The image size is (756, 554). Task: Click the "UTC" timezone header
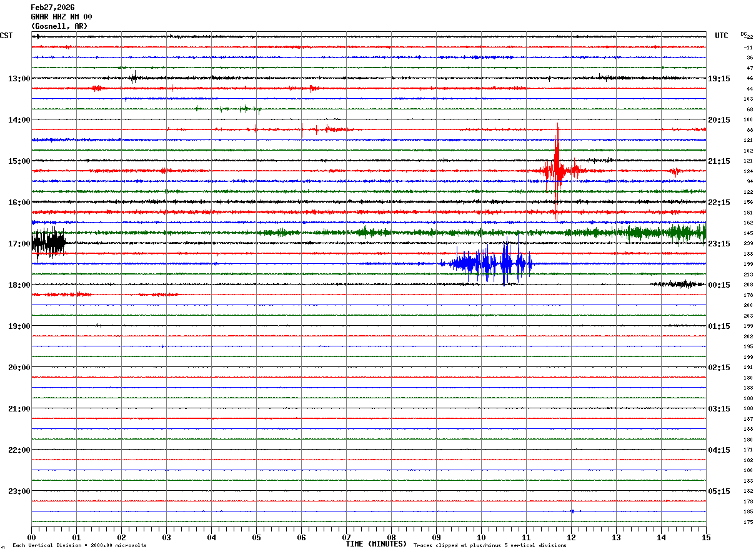pos(722,36)
